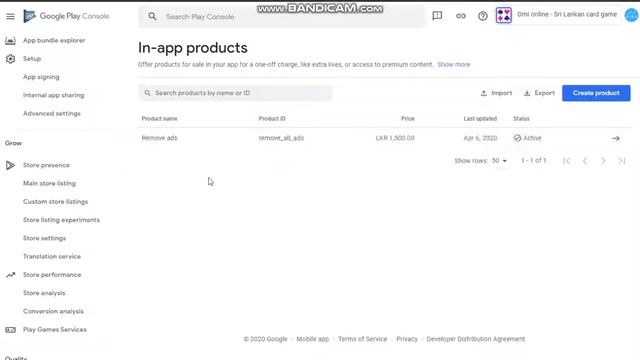Open Conversion analysis page
Screen dimensions: 640x360
53,311
